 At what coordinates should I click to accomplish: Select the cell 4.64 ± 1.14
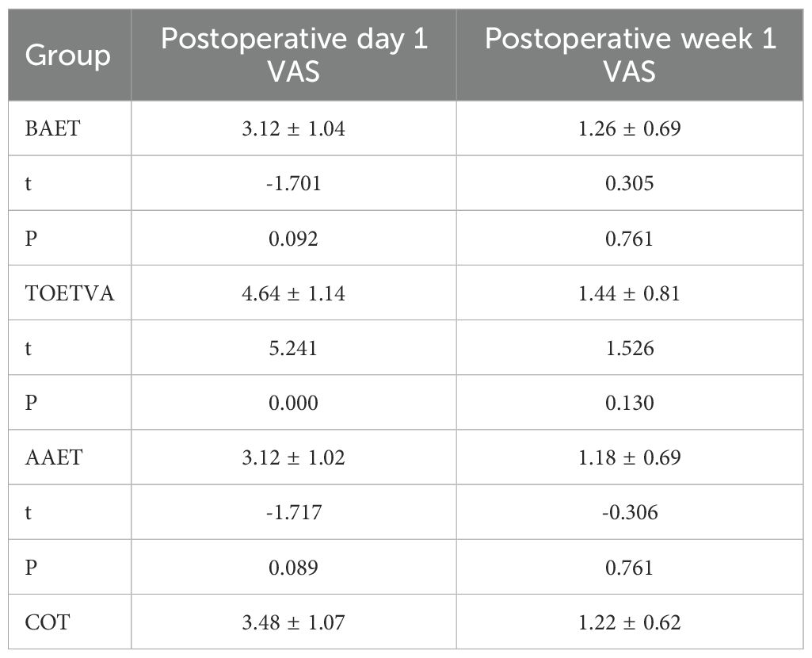coord(294,293)
